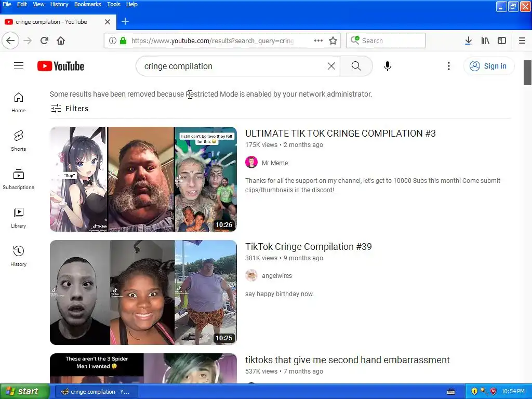Click the Firefox Search box

point(386,41)
